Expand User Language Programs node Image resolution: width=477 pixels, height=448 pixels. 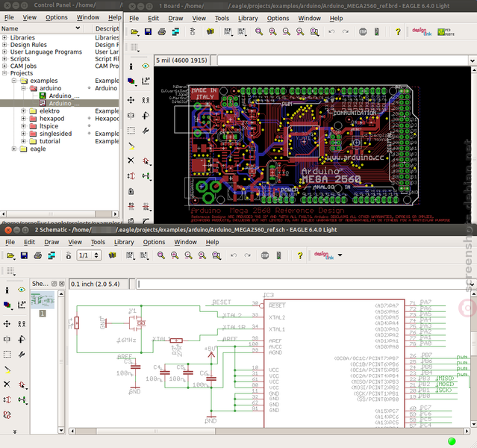(x=4, y=52)
